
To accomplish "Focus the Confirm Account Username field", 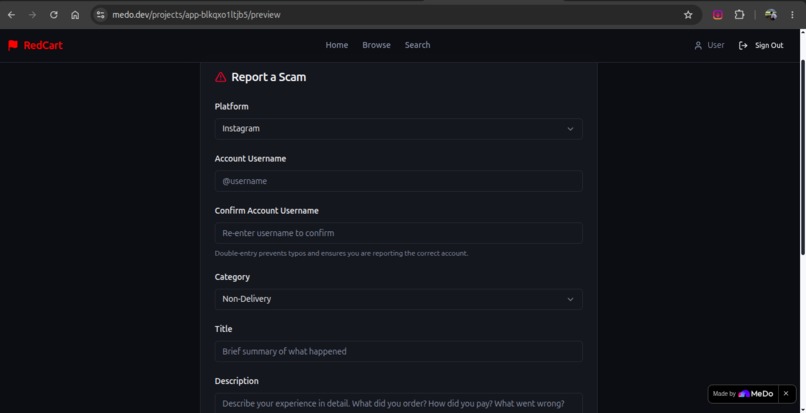I will click(398, 233).
